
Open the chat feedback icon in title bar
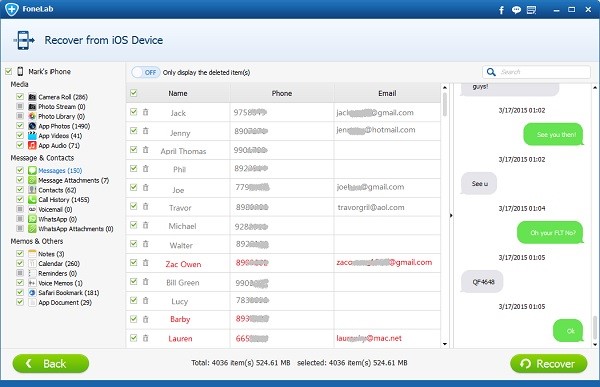pos(516,10)
